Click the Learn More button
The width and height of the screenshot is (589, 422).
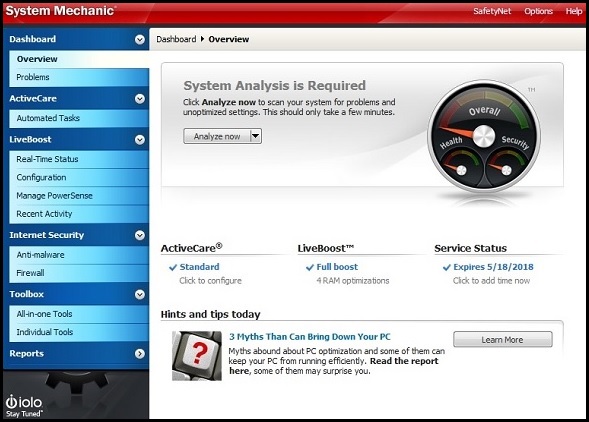(x=503, y=339)
